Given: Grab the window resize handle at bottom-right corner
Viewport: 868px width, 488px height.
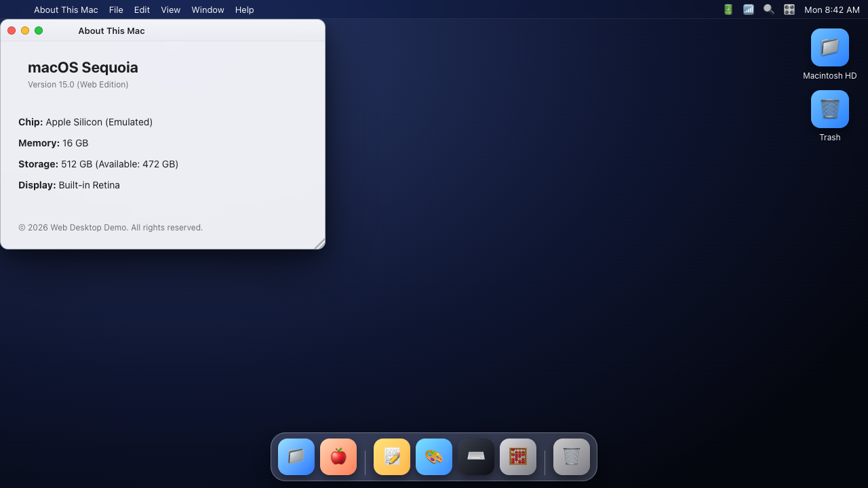Looking at the screenshot, I should [319, 243].
